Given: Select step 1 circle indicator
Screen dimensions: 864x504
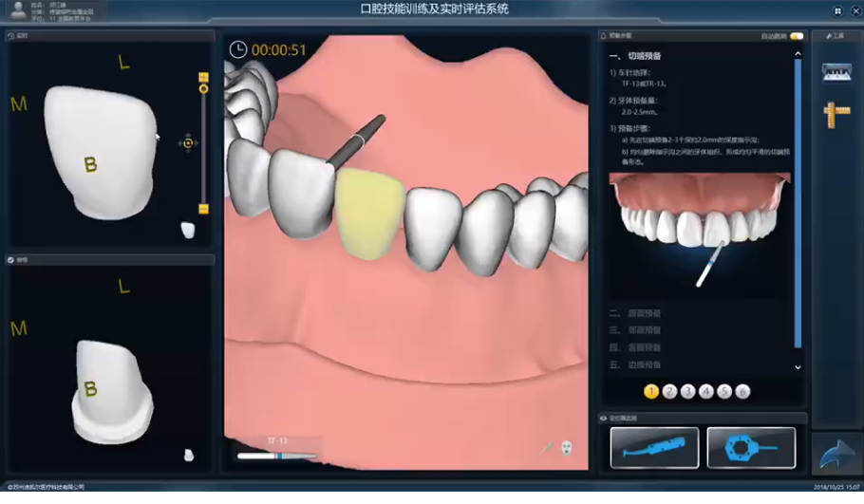Looking at the screenshot, I should pos(651,391).
